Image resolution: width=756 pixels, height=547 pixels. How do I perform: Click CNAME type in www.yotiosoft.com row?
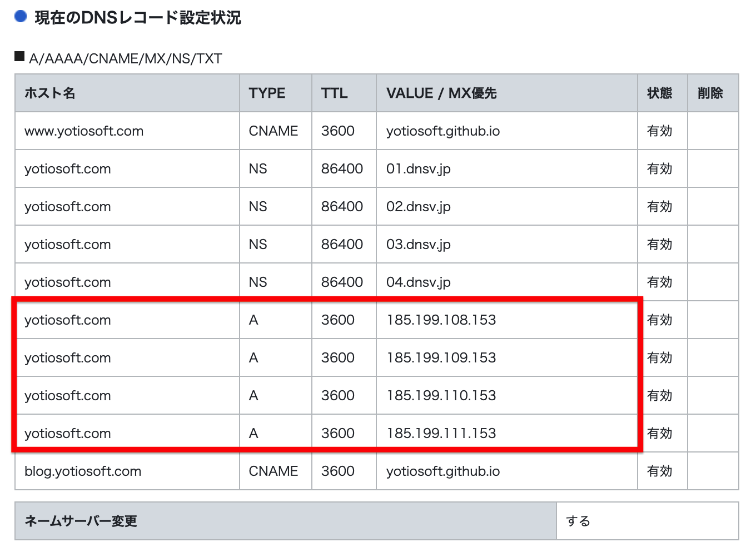coord(273,131)
